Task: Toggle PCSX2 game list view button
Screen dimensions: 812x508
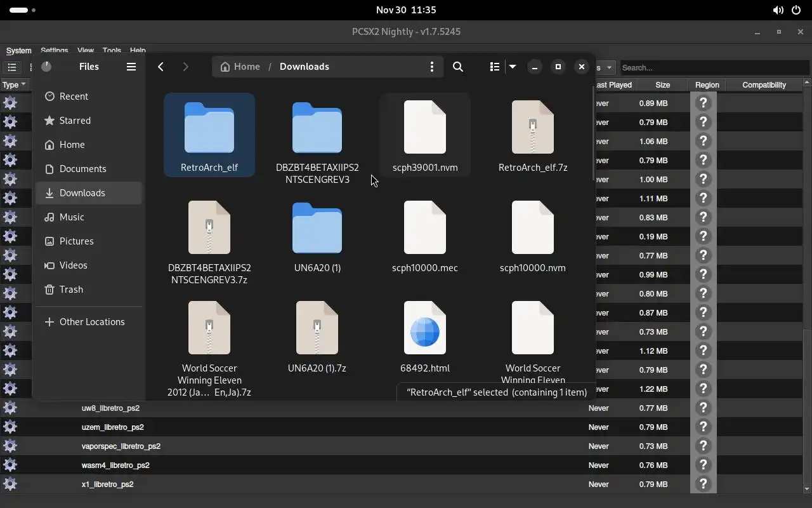Action: click(x=12, y=67)
